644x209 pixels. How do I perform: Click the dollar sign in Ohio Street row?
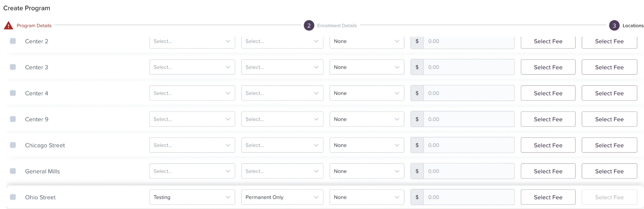417,197
